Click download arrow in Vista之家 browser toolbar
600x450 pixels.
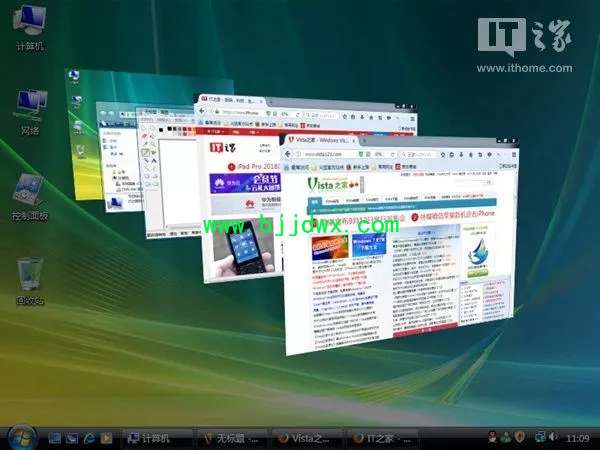pos(461,155)
